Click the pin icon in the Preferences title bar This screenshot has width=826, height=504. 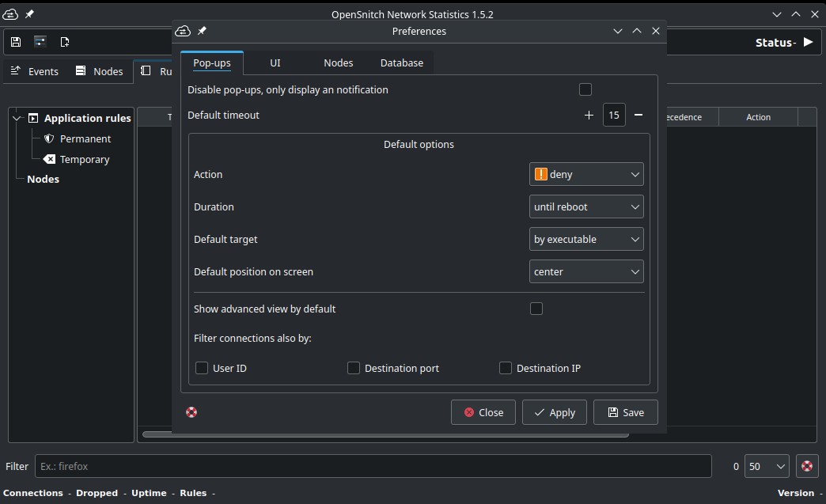pyautogui.click(x=202, y=31)
